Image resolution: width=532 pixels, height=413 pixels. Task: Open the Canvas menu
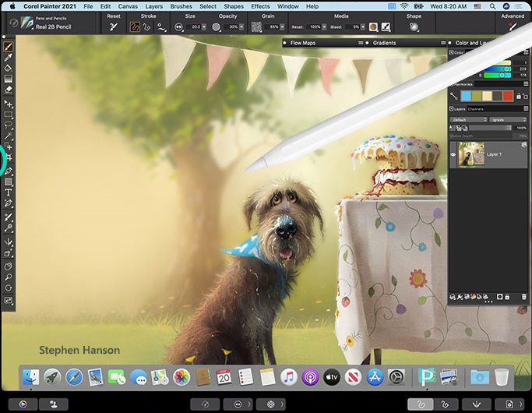point(128,6)
